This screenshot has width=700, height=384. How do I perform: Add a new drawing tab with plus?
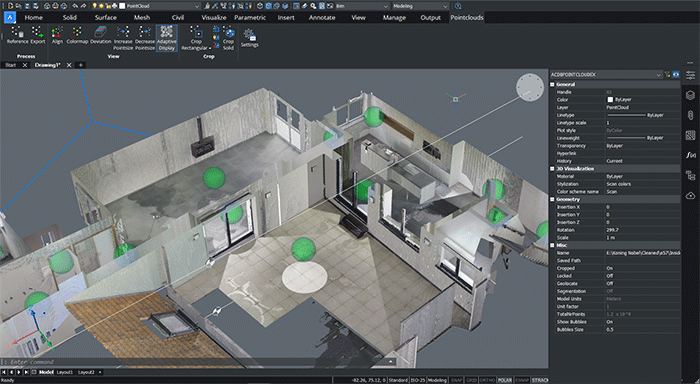[x=81, y=65]
